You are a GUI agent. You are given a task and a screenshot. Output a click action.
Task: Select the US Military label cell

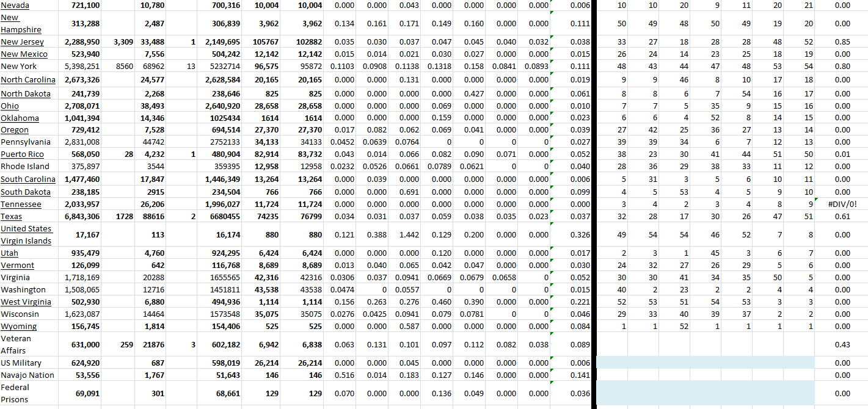click(x=21, y=363)
